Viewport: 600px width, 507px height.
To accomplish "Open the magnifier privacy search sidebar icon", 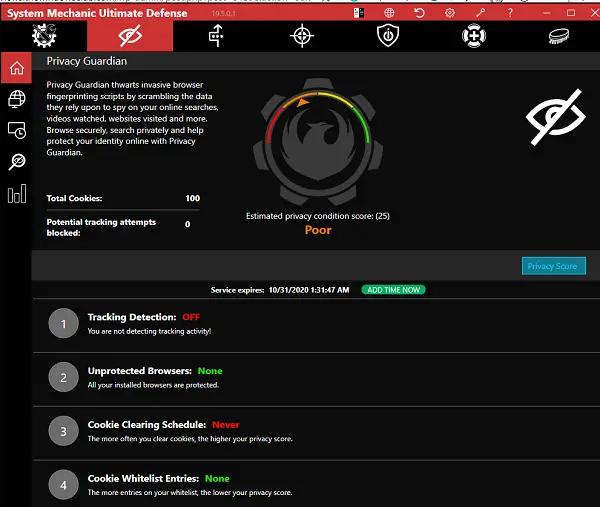I will 16,162.
